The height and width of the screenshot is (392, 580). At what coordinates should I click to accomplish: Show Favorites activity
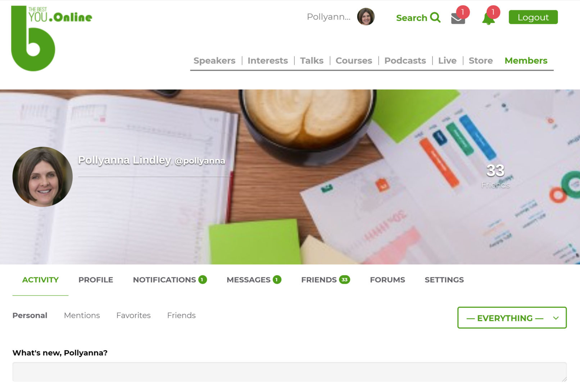point(133,315)
